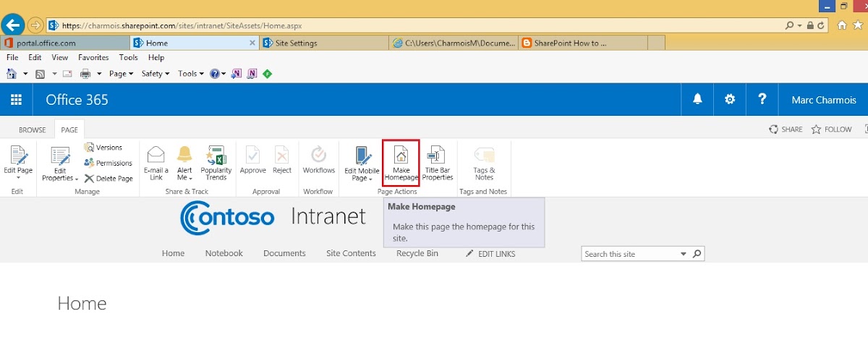
Task: Click the Office 365 help question mark
Action: click(762, 100)
